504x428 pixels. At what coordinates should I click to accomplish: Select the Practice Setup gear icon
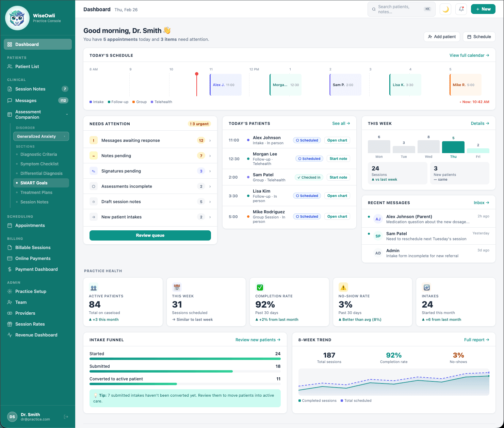tap(10, 291)
